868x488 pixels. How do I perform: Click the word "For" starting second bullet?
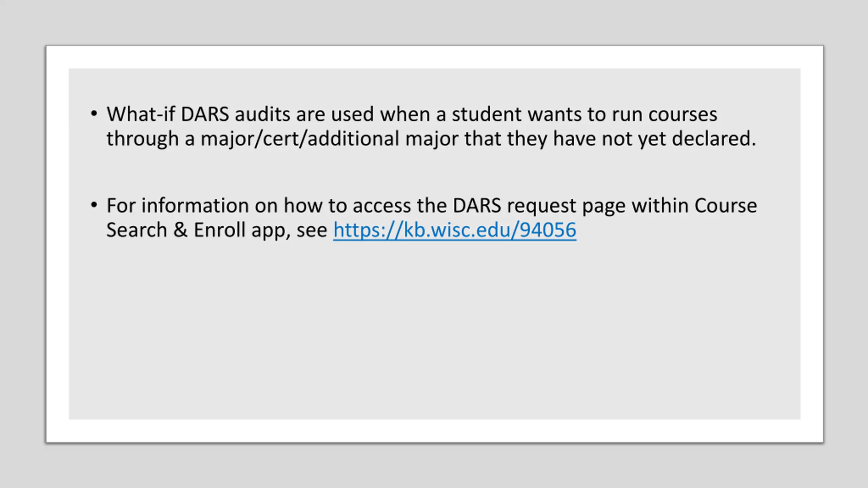pos(121,205)
